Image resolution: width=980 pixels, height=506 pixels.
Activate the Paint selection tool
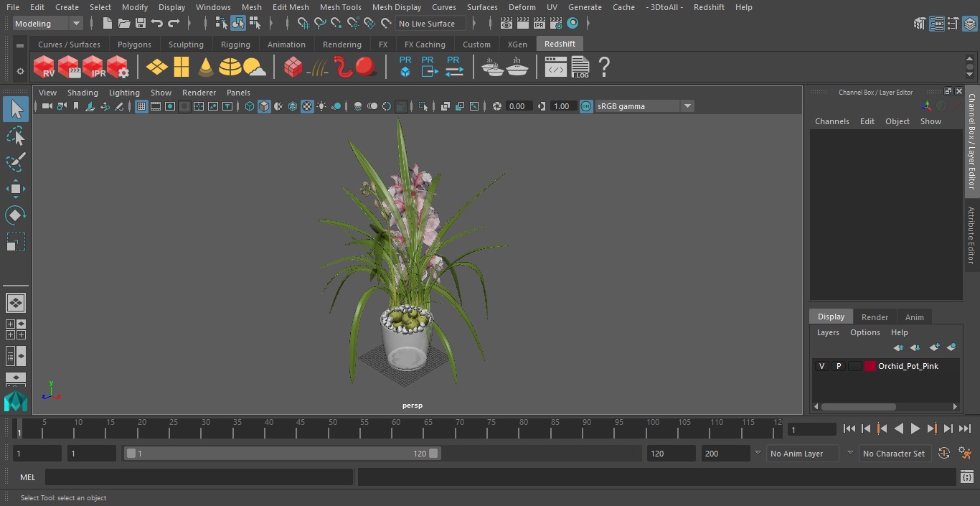[16, 162]
